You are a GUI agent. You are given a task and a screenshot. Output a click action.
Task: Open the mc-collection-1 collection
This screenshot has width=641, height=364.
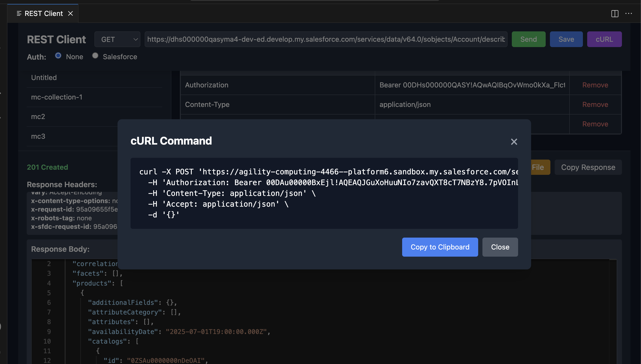pyautogui.click(x=57, y=97)
